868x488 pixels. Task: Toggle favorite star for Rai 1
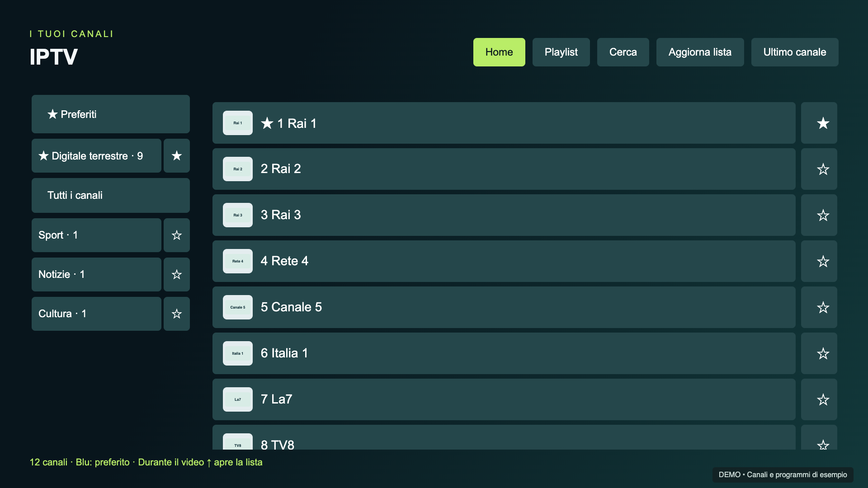(x=819, y=123)
